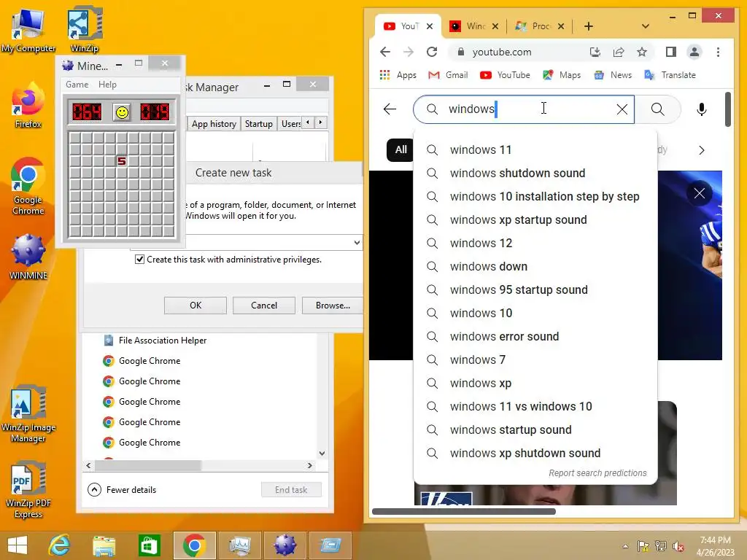747x560 pixels.
Task: Click the Chrome forward arrow
Action: point(409,52)
